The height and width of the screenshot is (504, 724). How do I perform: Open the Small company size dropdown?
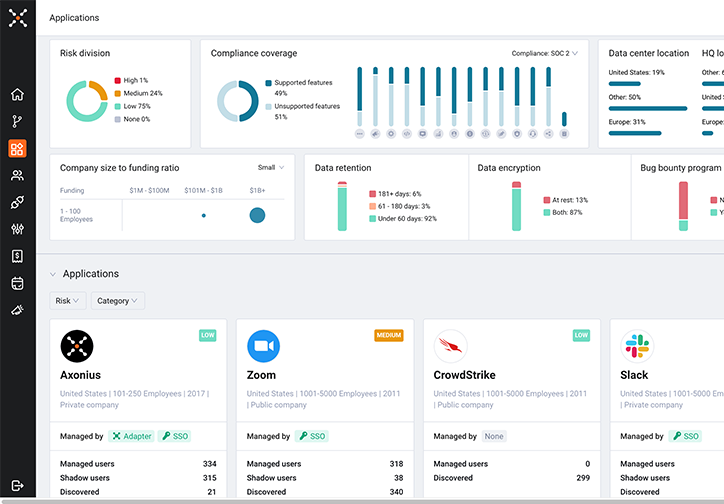pos(270,168)
